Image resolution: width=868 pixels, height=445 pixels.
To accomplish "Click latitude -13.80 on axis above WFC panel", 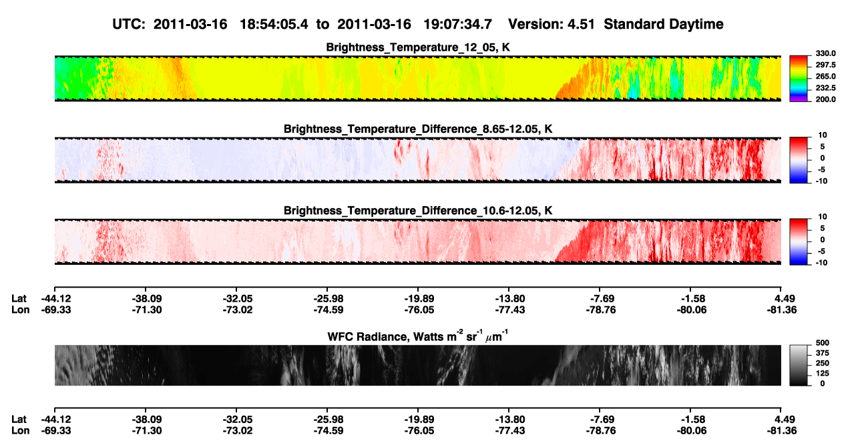I will tap(509, 299).
